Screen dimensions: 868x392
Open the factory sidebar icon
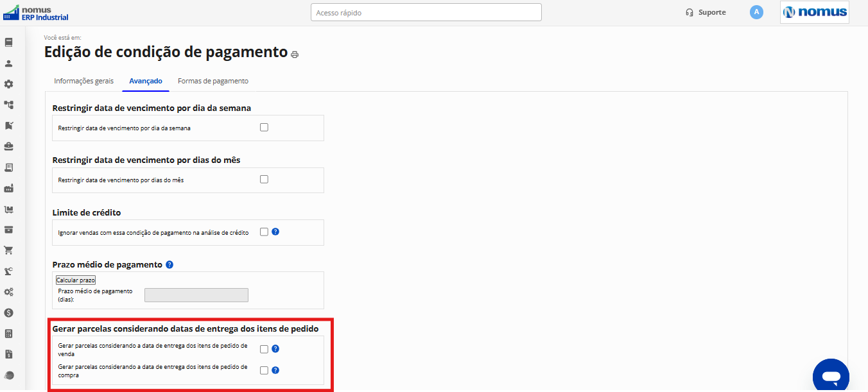pyautogui.click(x=9, y=188)
